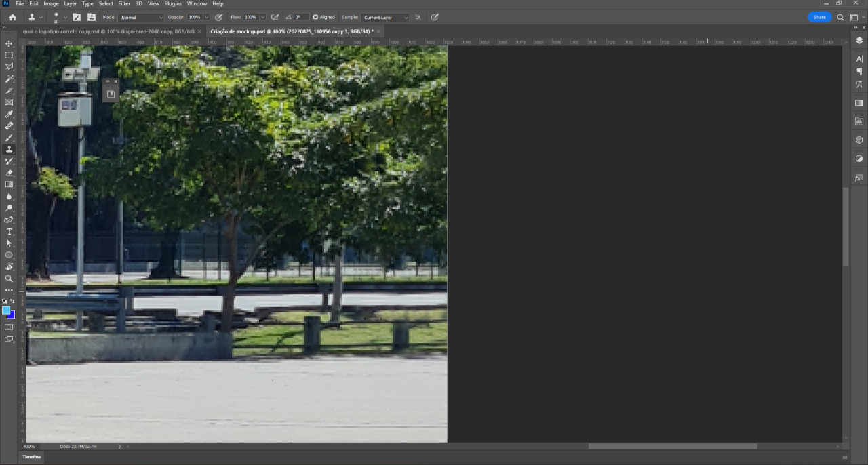Open the Mode dropdown set to Normal
The image size is (868, 465).
click(x=142, y=17)
